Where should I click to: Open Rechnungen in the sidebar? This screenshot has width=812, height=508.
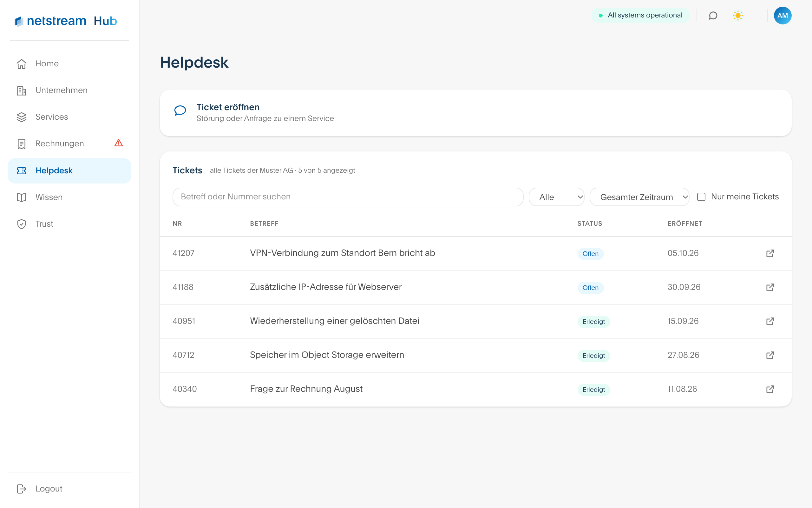click(69, 144)
